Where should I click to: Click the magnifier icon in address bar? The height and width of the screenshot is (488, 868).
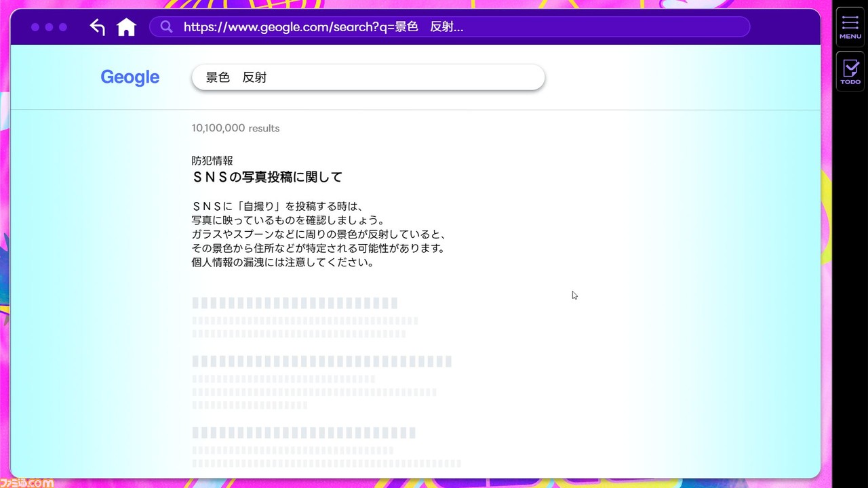click(x=166, y=27)
